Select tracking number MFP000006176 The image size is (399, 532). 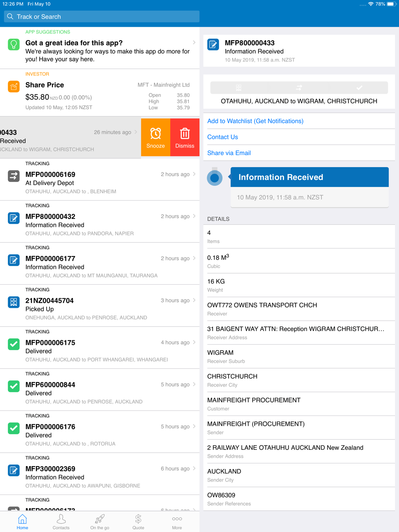(x=50, y=427)
